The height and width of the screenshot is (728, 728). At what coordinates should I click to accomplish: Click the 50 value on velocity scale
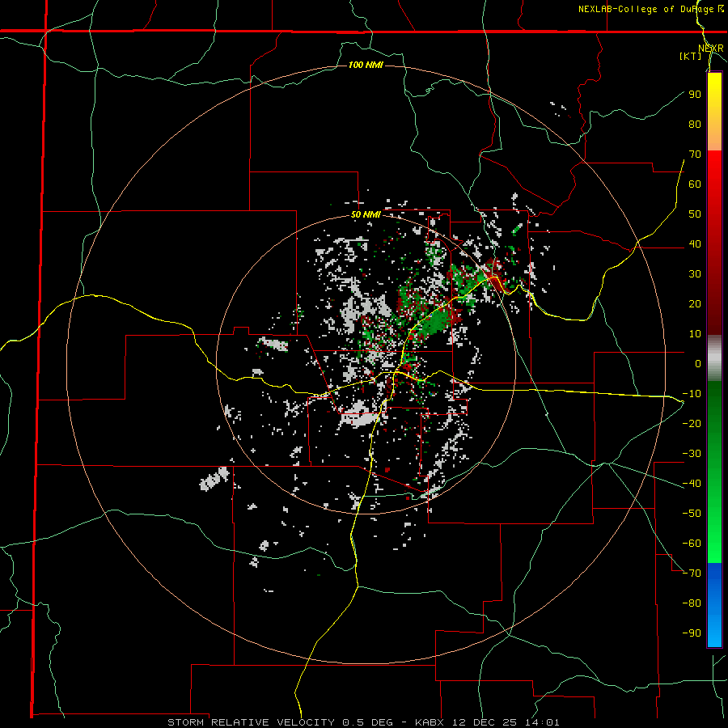coord(695,214)
